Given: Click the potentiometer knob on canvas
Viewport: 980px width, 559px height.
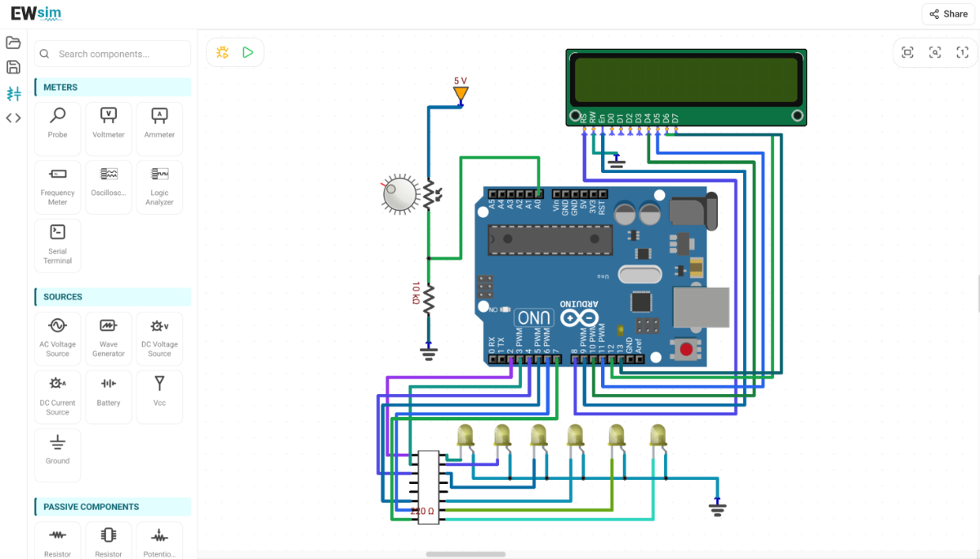Looking at the screenshot, I should pyautogui.click(x=400, y=194).
